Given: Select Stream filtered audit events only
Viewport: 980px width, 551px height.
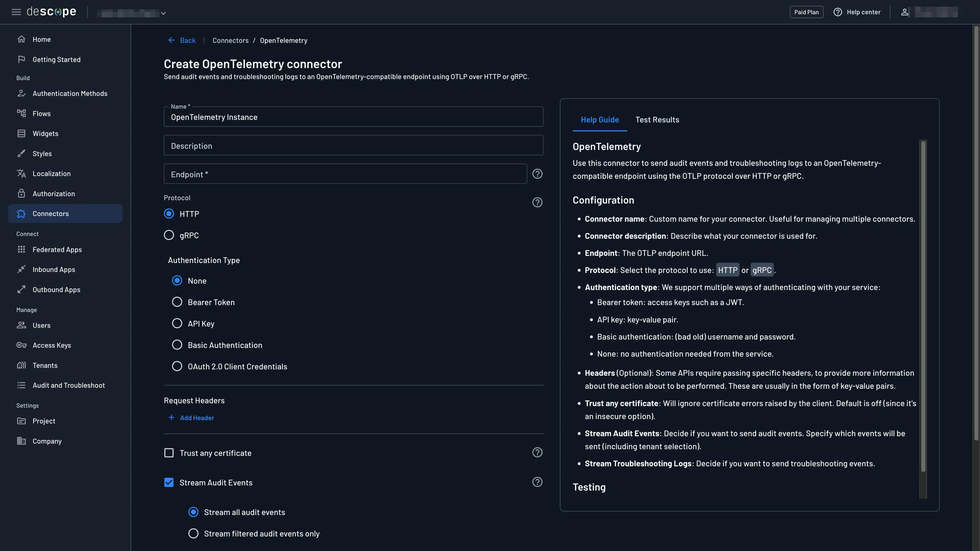Looking at the screenshot, I should tap(193, 533).
